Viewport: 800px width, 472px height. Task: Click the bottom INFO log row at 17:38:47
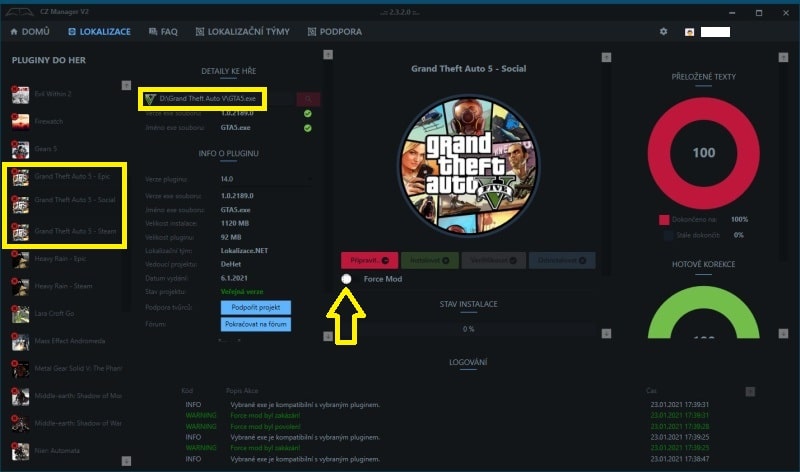click(447, 459)
